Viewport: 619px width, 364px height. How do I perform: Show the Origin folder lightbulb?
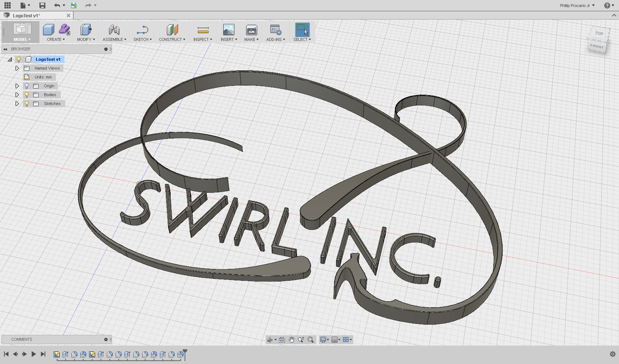coord(27,86)
